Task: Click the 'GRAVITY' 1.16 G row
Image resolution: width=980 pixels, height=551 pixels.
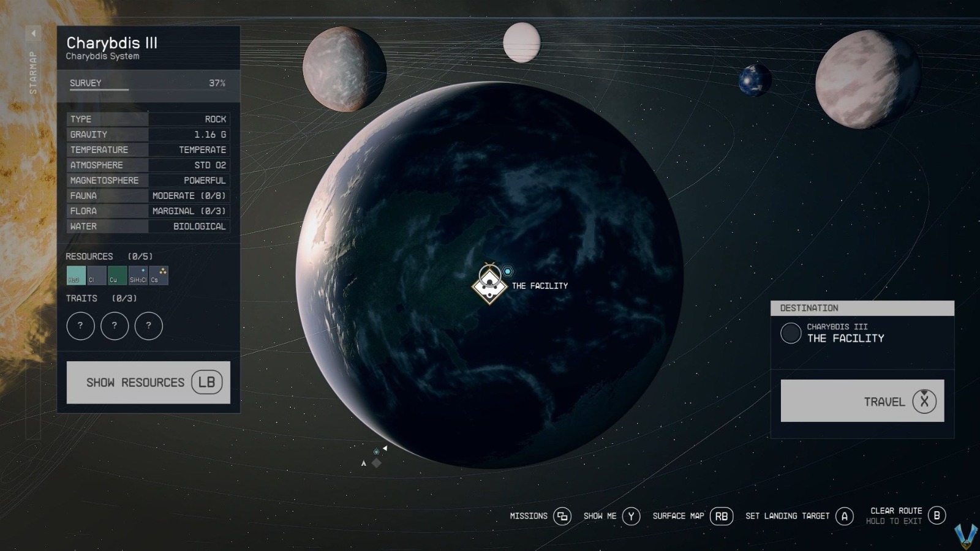Action: pyautogui.click(x=148, y=134)
